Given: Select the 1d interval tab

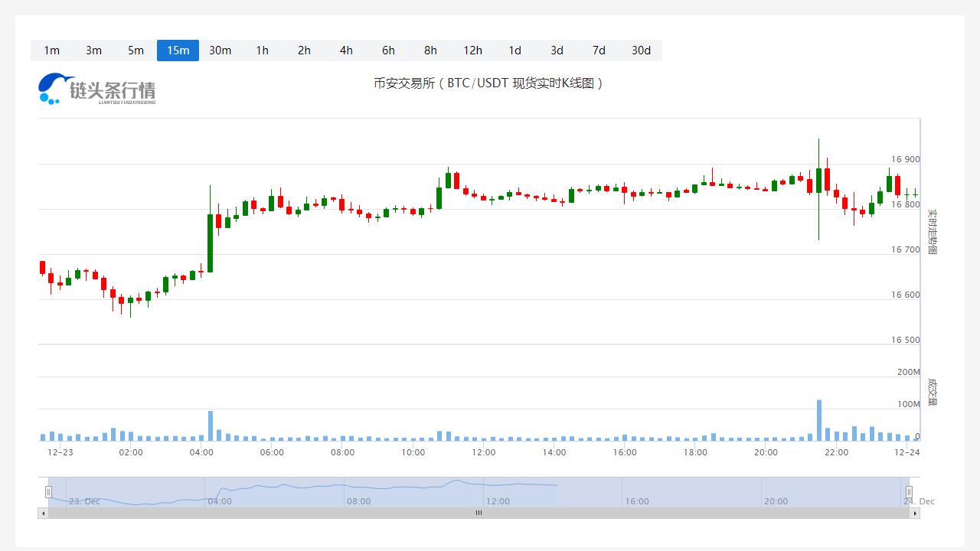Looking at the screenshot, I should click(x=514, y=51).
